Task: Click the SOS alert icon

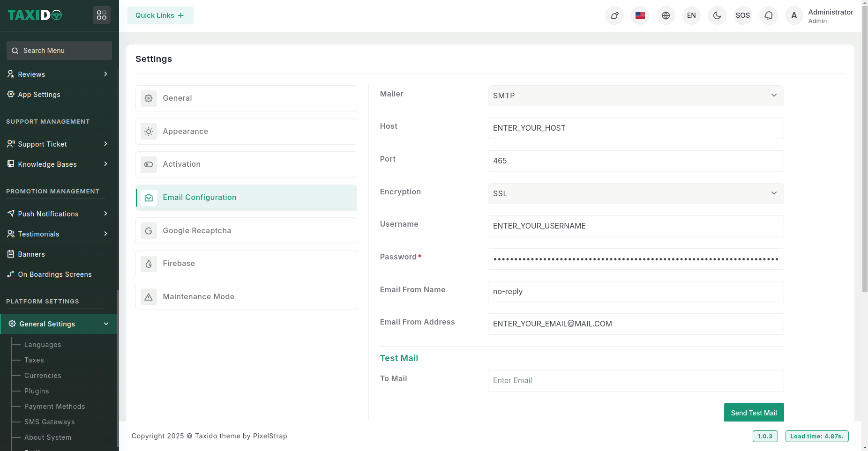Action: [743, 15]
